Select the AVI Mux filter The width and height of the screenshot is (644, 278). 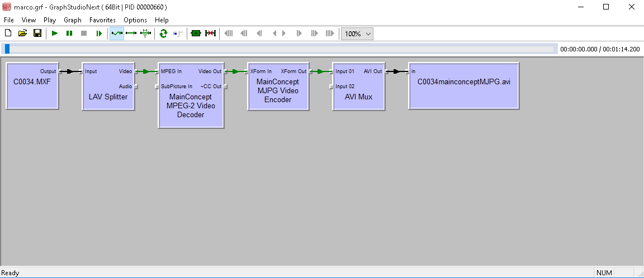point(358,87)
